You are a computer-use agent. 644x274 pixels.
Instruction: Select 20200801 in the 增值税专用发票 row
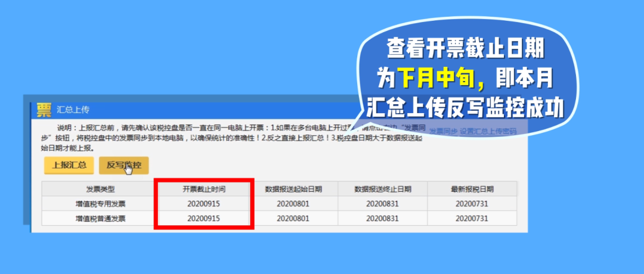[x=293, y=204]
